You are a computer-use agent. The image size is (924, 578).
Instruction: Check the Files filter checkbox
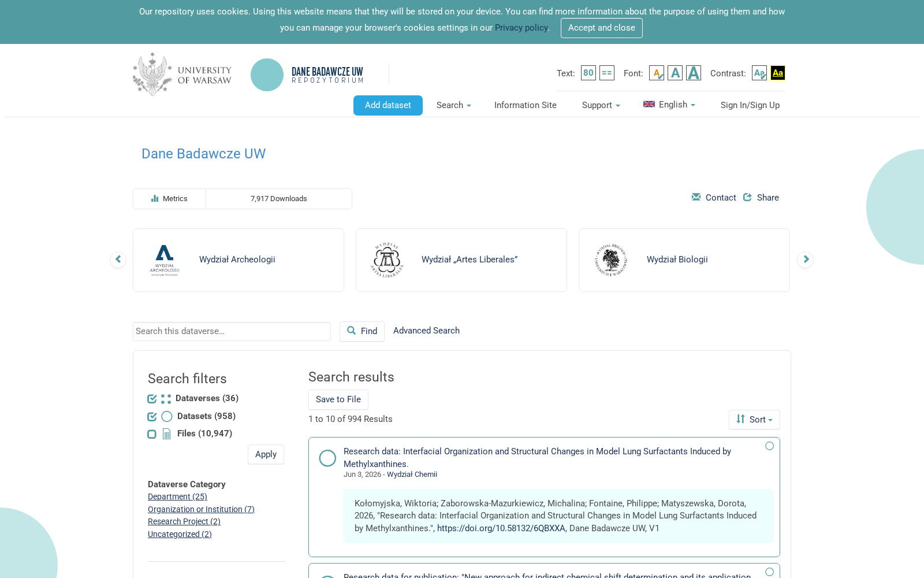[x=152, y=434]
